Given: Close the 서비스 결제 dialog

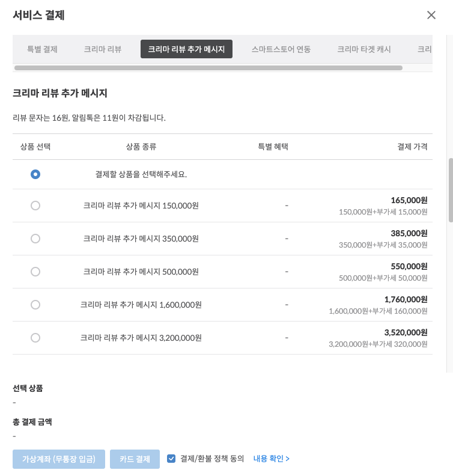Looking at the screenshot, I should [x=431, y=16].
